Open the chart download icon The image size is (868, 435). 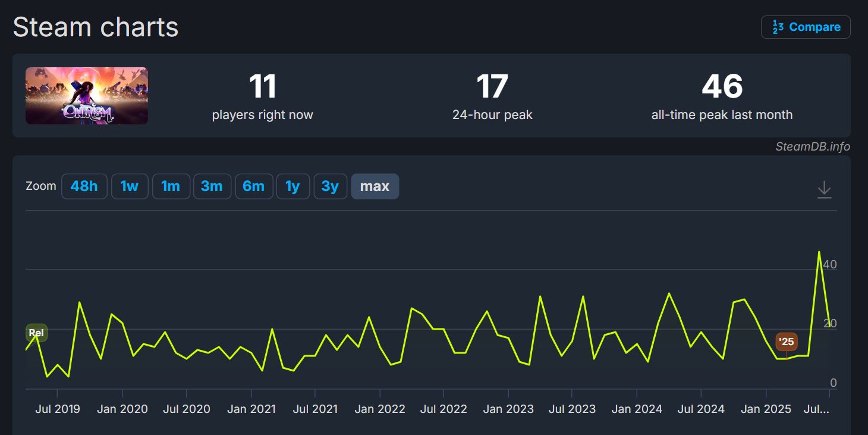click(x=824, y=189)
